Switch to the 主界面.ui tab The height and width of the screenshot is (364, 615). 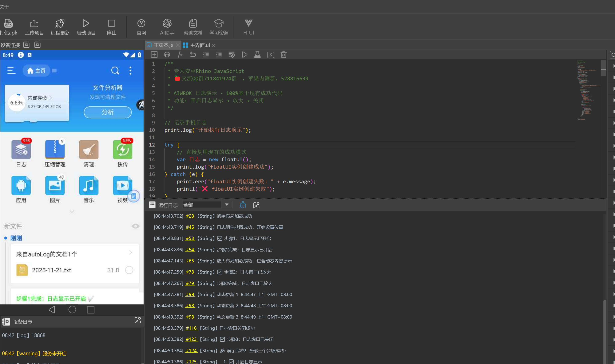199,45
